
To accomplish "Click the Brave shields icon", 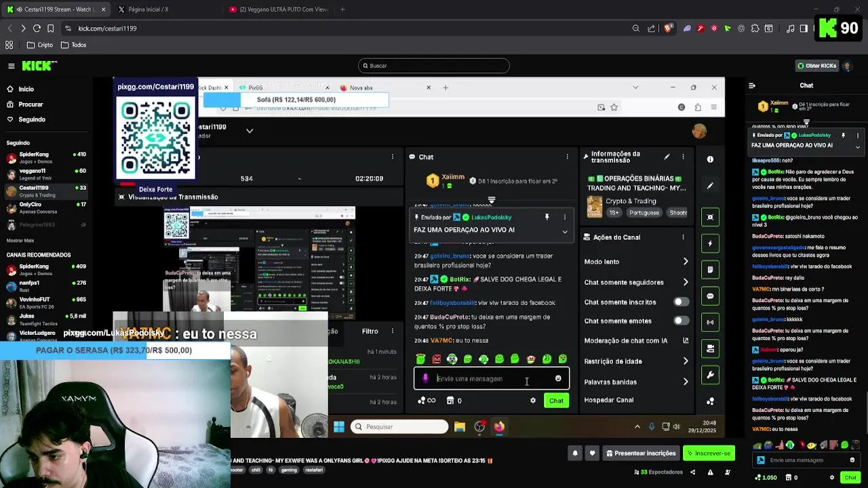I will (x=668, y=28).
